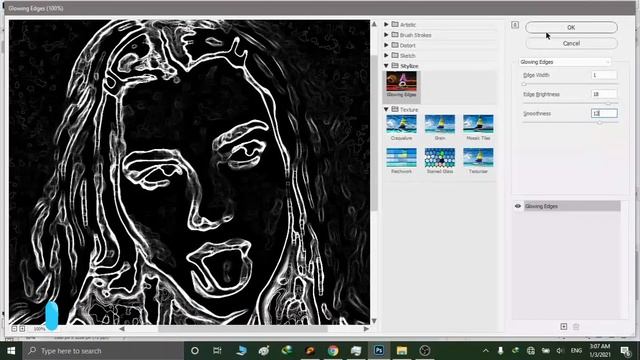This screenshot has height=360, width=640.
Task: Expand the Artistic filter folder triangle
Action: coord(386,24)
